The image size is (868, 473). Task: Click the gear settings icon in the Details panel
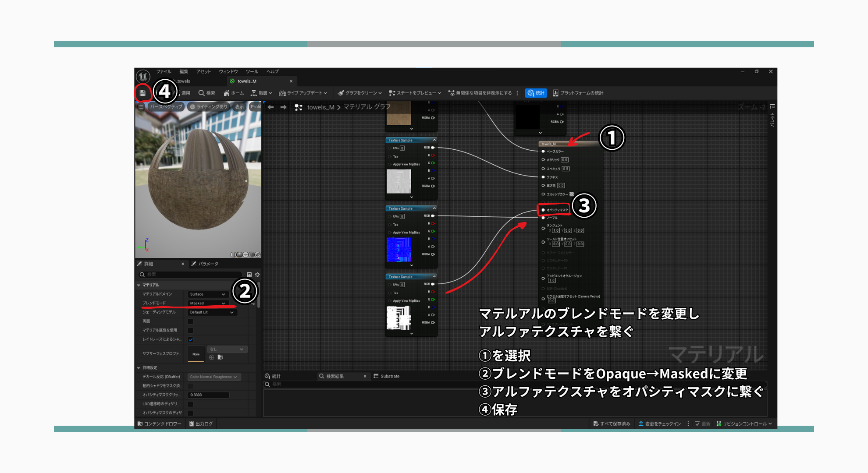point(256,275)
